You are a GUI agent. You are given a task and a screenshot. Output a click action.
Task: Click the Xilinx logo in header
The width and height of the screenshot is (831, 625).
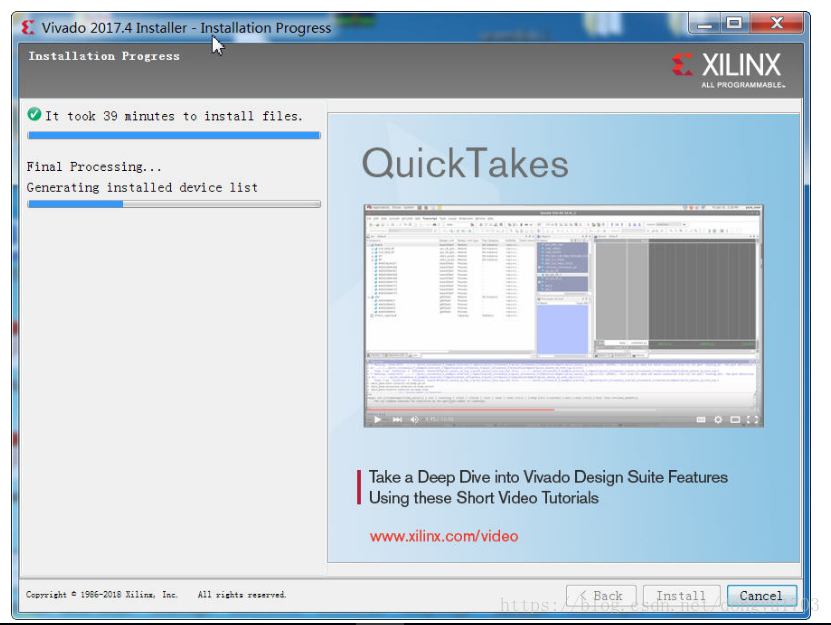pyautogui.click(x=728, y=69)
